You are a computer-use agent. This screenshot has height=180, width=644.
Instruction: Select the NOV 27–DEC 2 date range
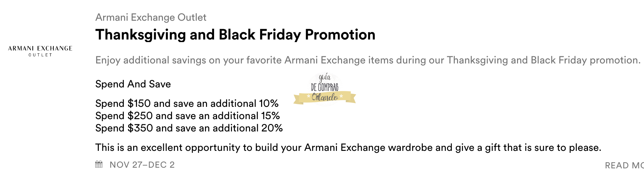coord(142,165)
